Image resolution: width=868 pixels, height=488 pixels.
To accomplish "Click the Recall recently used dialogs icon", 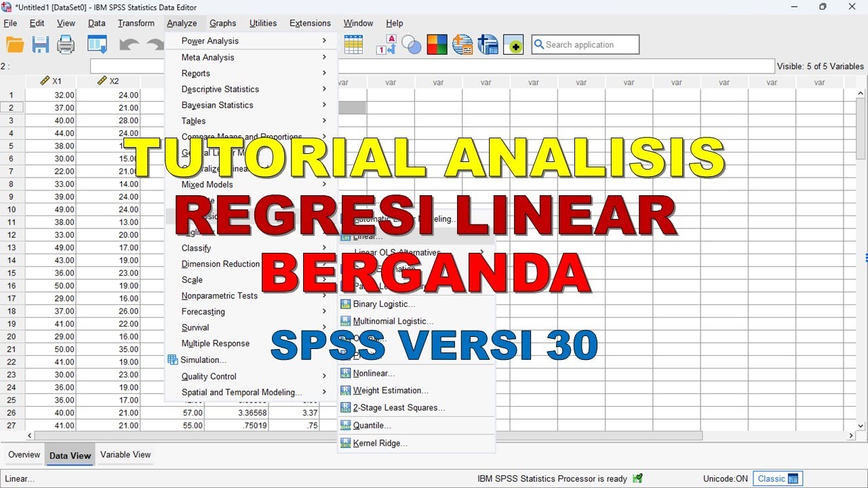I will coord(98,45).
